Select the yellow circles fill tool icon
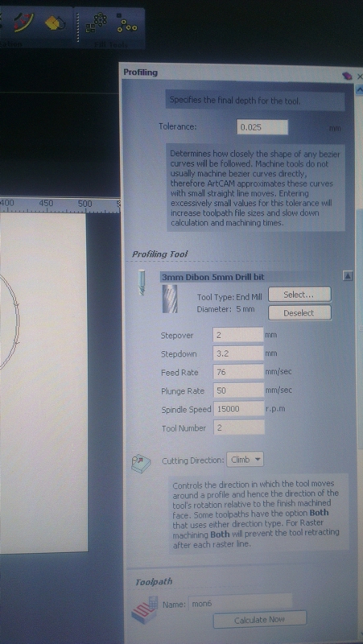The width and height of the screenshot is (363, 644). click(x=127, y=24)
